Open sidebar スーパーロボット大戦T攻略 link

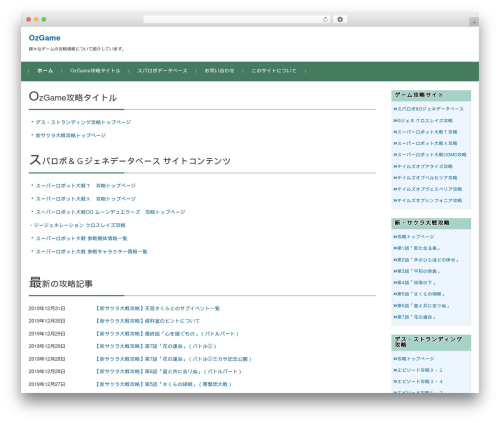[425, 132]
